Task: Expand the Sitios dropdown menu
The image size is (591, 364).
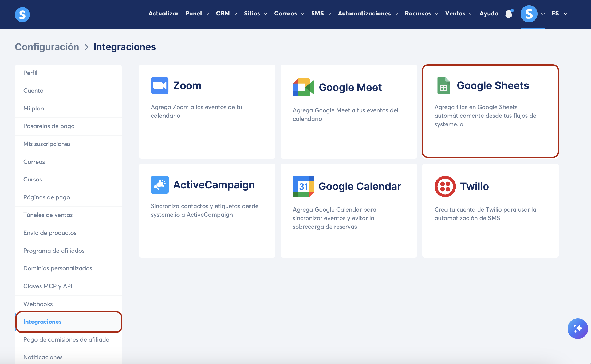Action: click(x=255, y=13)
